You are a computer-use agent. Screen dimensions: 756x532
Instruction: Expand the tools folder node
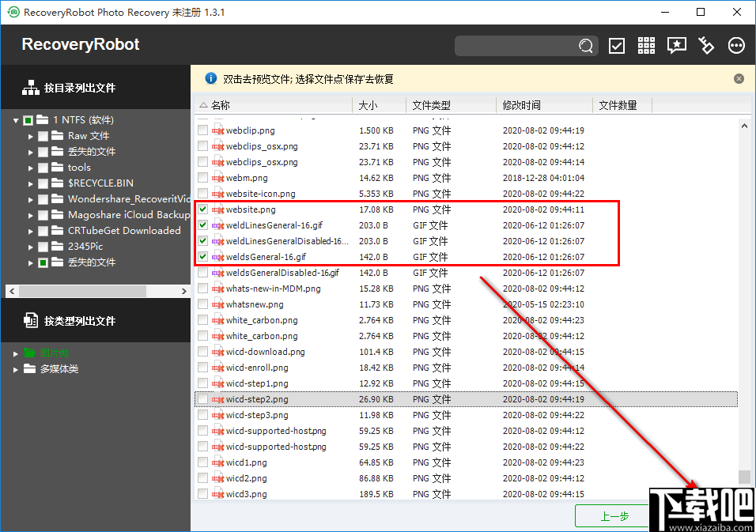(30, 168)
